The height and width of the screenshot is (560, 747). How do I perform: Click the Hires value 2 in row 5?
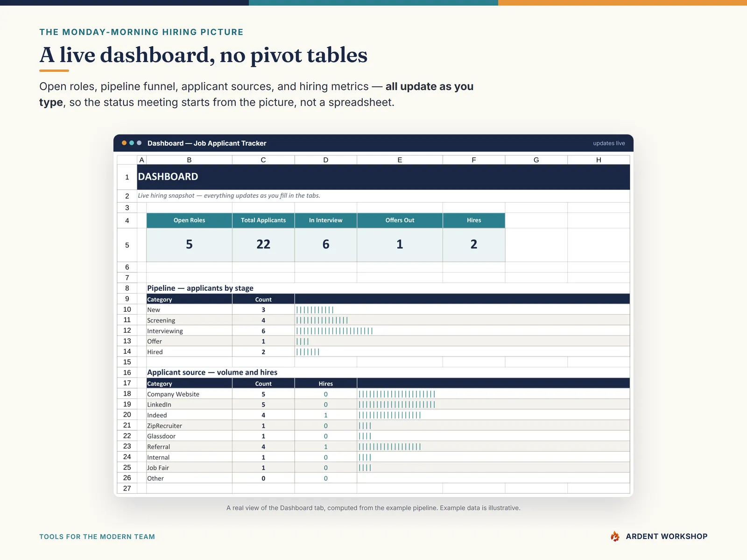[474, 245]
